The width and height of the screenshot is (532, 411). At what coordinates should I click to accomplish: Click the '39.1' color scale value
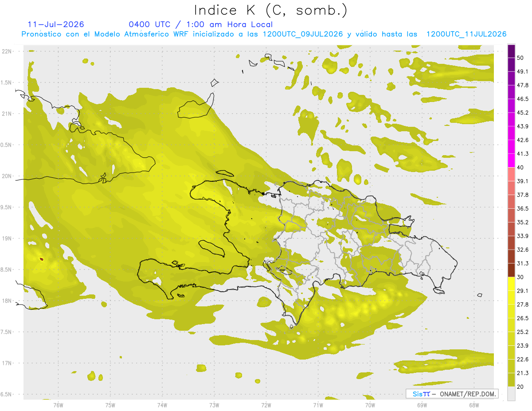click(523, 181)
